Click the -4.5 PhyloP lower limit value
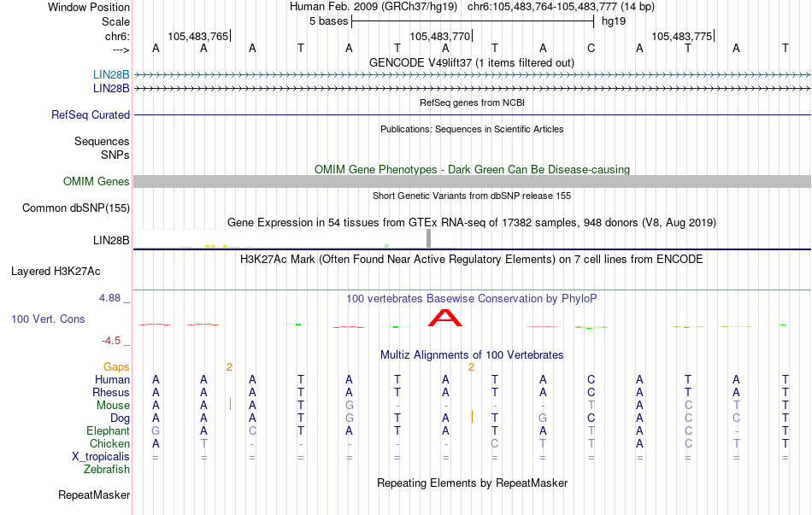 111,341
